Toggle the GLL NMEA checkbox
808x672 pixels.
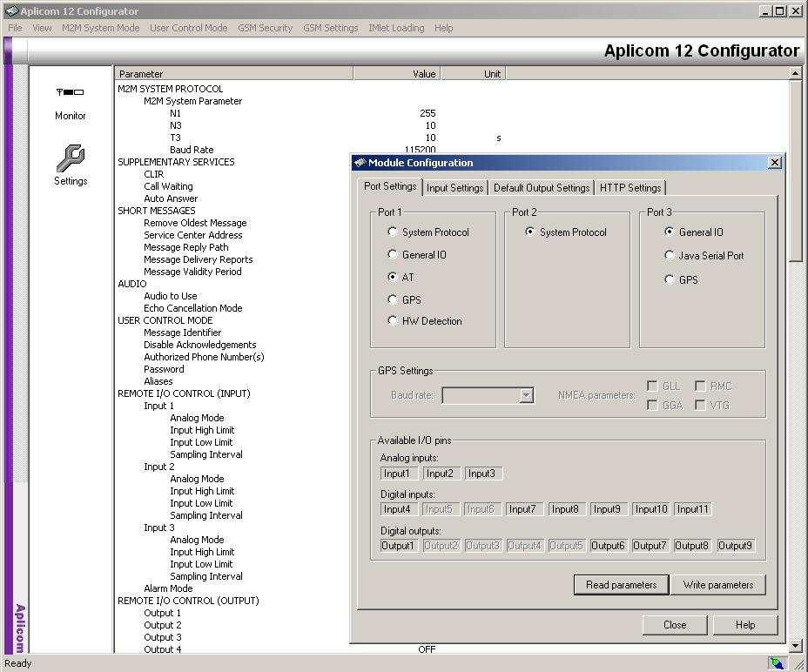[652, 386]
